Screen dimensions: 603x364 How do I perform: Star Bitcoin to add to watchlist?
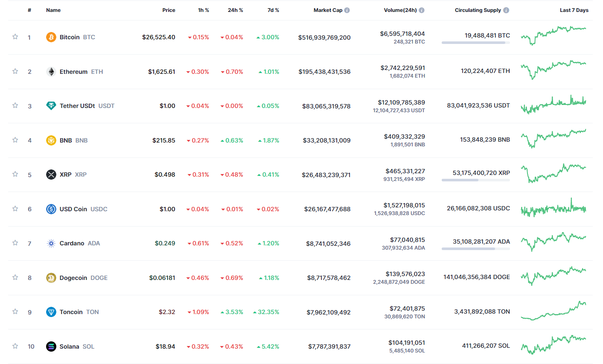15,37
